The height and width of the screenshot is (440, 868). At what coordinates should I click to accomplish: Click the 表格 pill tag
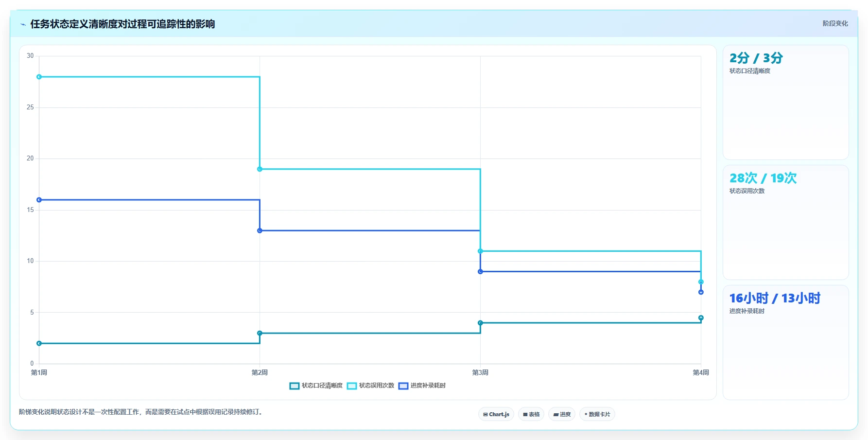click(531, 414)
